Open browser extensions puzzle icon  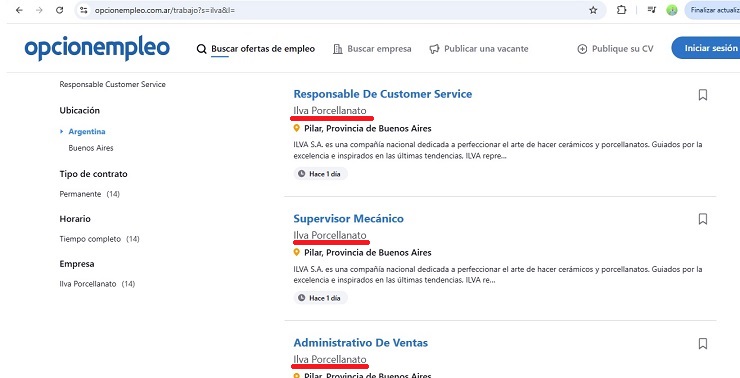(622, 10)
